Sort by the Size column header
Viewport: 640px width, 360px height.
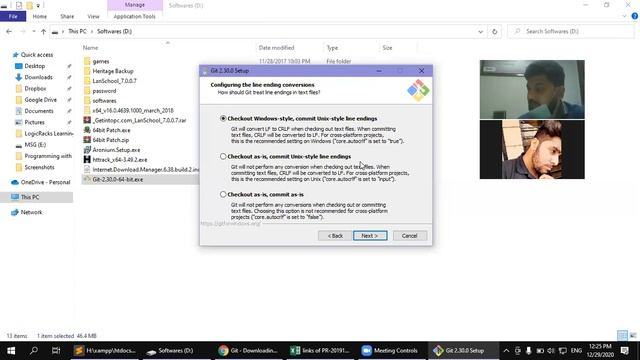point(387,48)
